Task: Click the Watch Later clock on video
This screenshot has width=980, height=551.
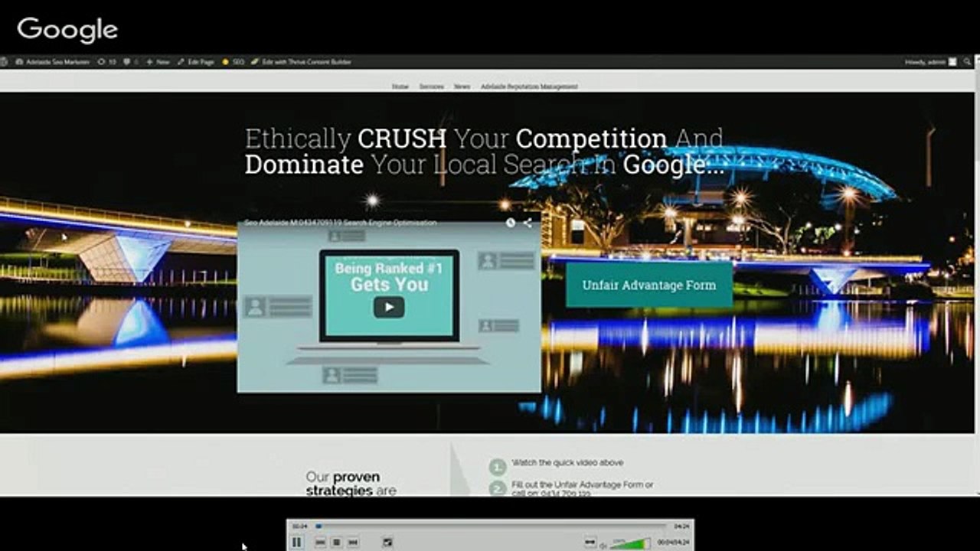Action: 511,223
